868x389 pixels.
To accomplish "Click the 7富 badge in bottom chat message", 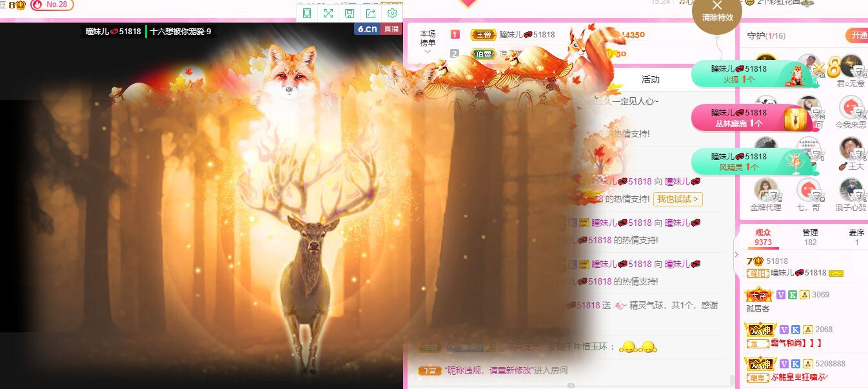I will coord(430,371).
